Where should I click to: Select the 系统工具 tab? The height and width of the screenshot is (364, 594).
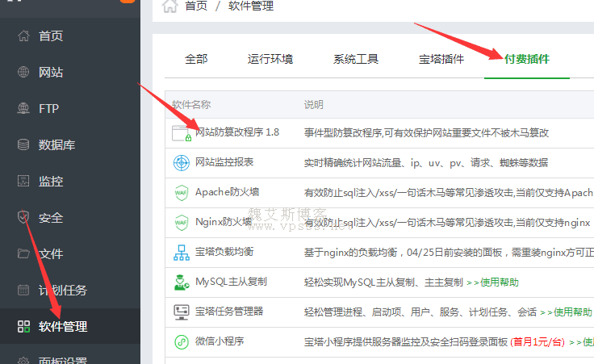356,59
